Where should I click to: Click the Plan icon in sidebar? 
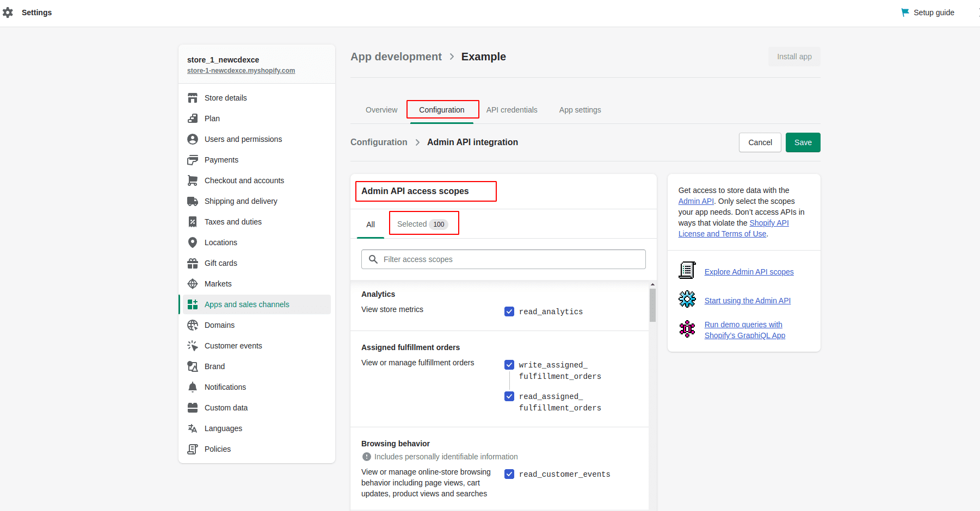[193, 119]
